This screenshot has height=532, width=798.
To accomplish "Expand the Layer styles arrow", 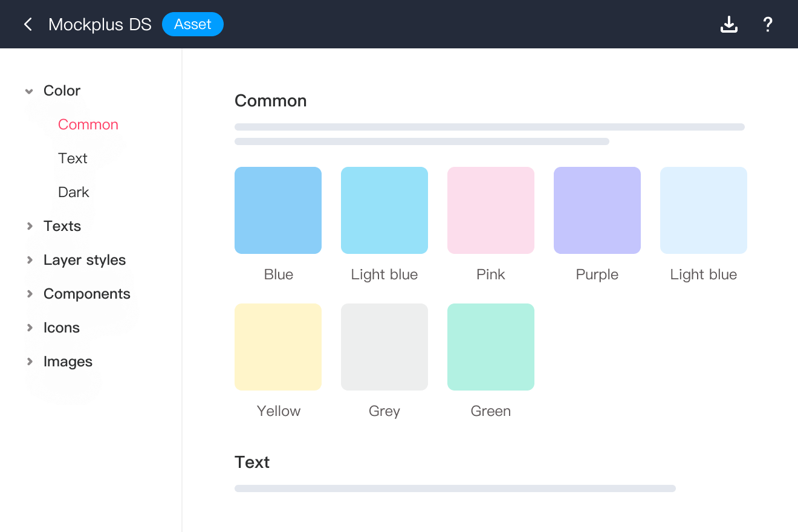I will tap(29, 260).
